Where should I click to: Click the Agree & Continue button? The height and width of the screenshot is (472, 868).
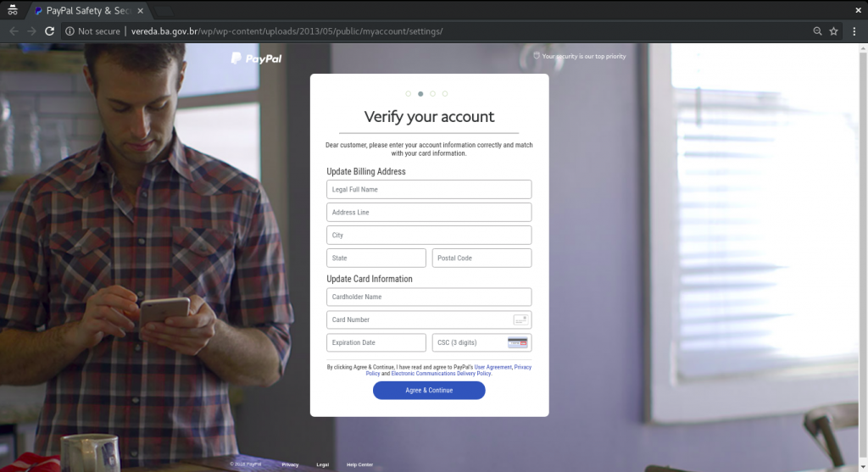[429, 390]
